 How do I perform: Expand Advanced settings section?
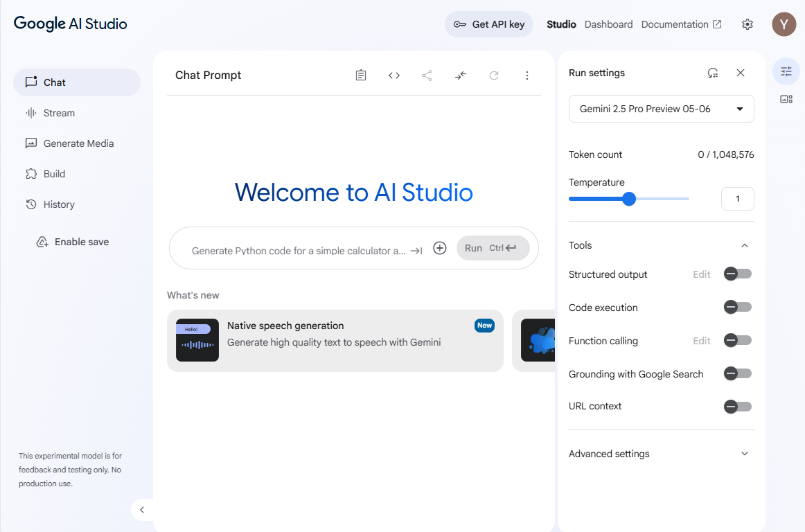(x=661, y=454)
